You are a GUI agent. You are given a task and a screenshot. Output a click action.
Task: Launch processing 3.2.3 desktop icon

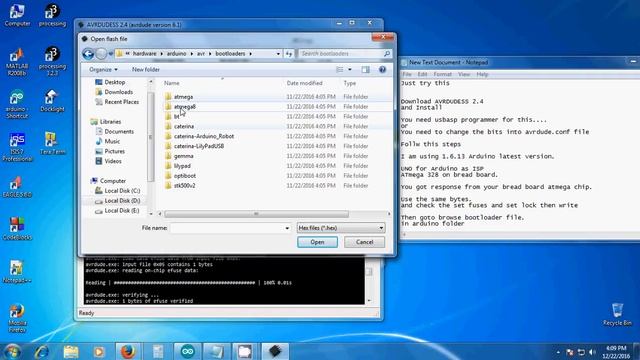click(52, 61)
